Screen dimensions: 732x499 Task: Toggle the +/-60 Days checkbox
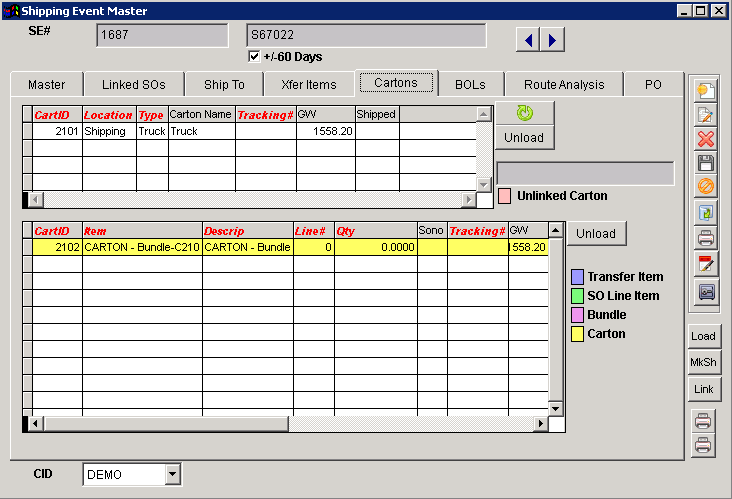254,57
